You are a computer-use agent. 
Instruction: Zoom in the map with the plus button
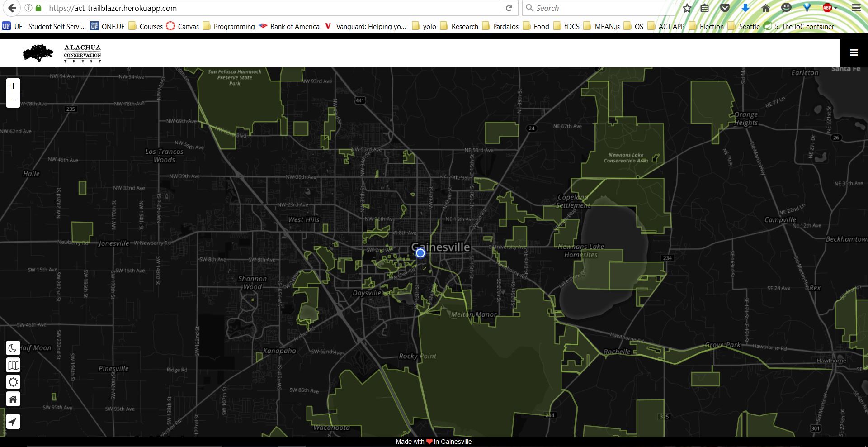click(x=13, y=86)
